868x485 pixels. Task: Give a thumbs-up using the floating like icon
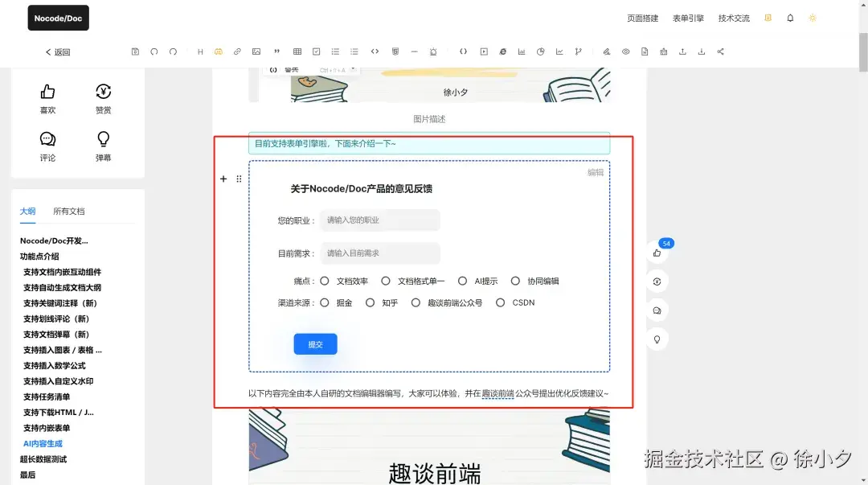click(x=657, y=253)
